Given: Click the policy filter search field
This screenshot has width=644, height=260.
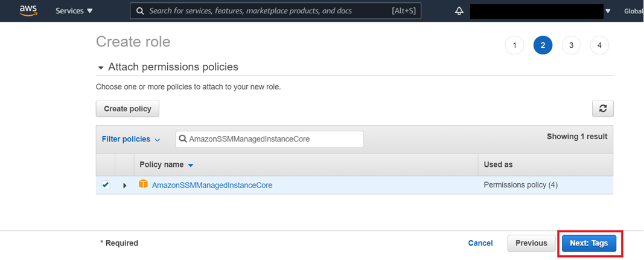Looking at the screenshot, I should [x=269, y=139].
